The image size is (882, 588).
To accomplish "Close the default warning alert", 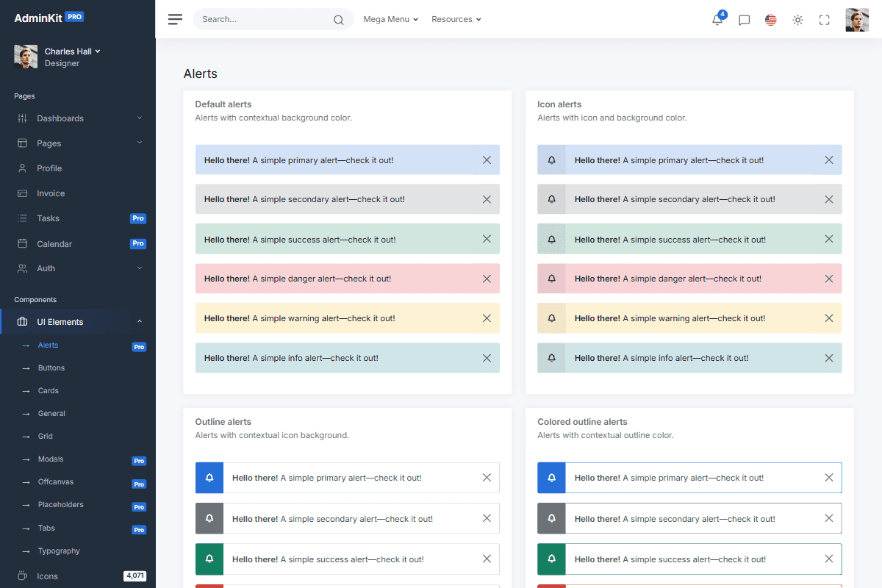I will [487, 318].
